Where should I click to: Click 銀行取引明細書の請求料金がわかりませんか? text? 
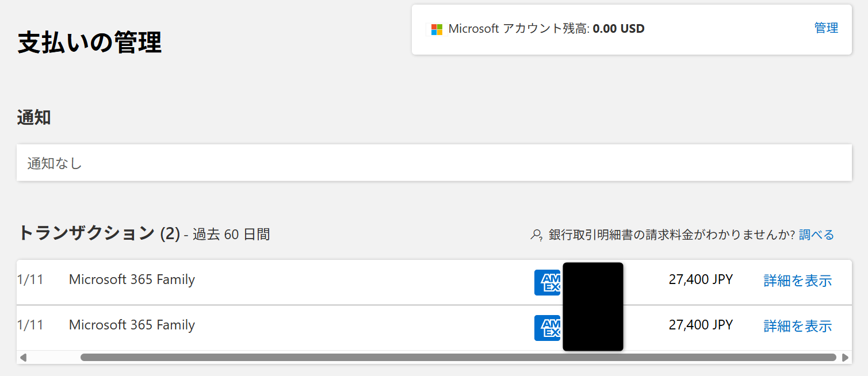(x=672, y=235)
